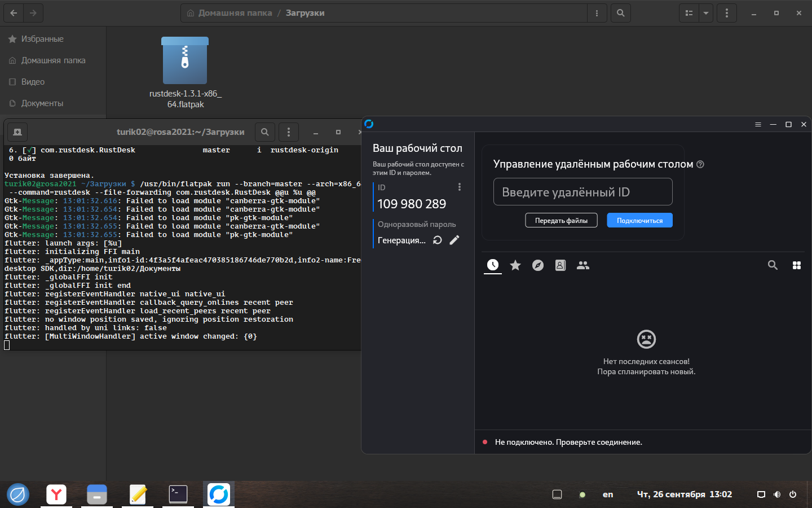Click the help icon beside remote control title

coord(700,164)
